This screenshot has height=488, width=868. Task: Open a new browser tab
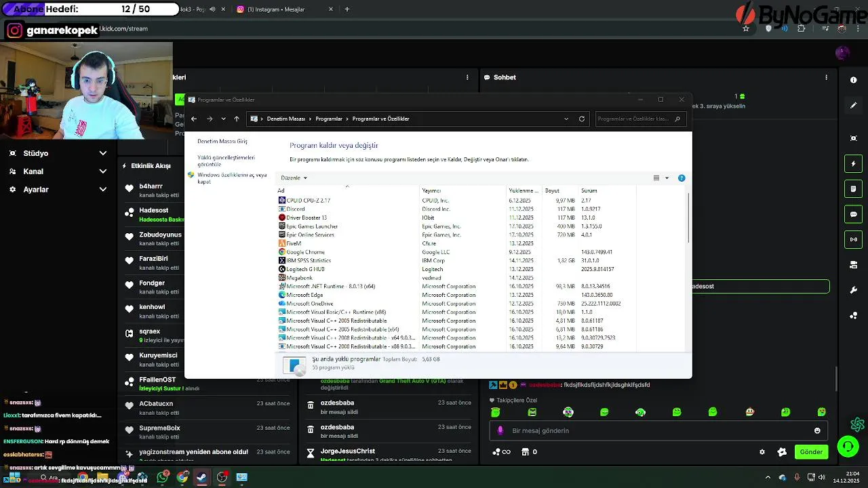click(347, 9)
